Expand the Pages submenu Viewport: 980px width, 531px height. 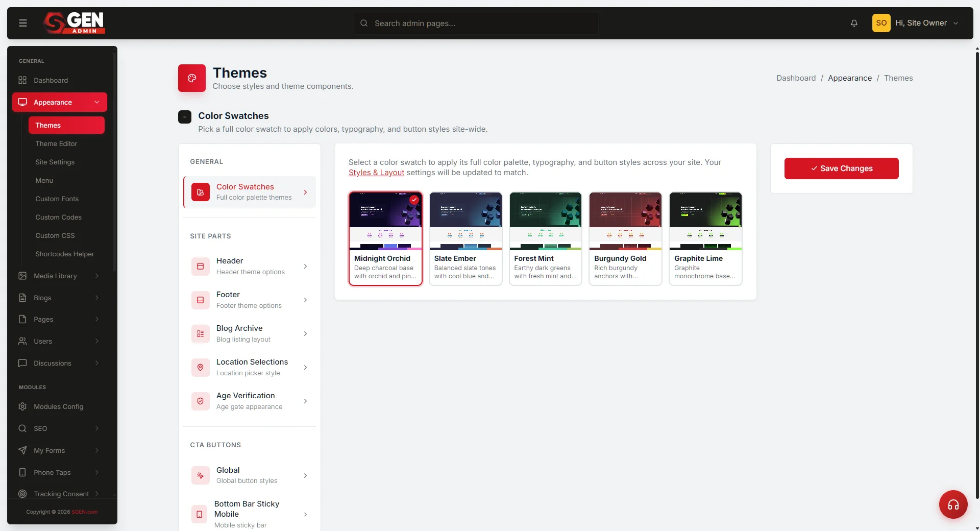(97, 319)
